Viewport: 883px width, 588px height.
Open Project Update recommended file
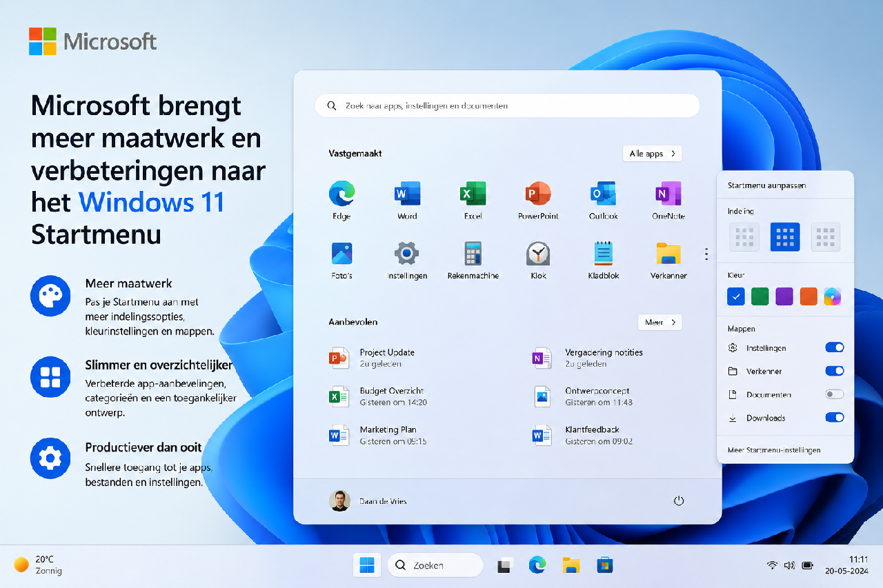(x=373, y=358)
